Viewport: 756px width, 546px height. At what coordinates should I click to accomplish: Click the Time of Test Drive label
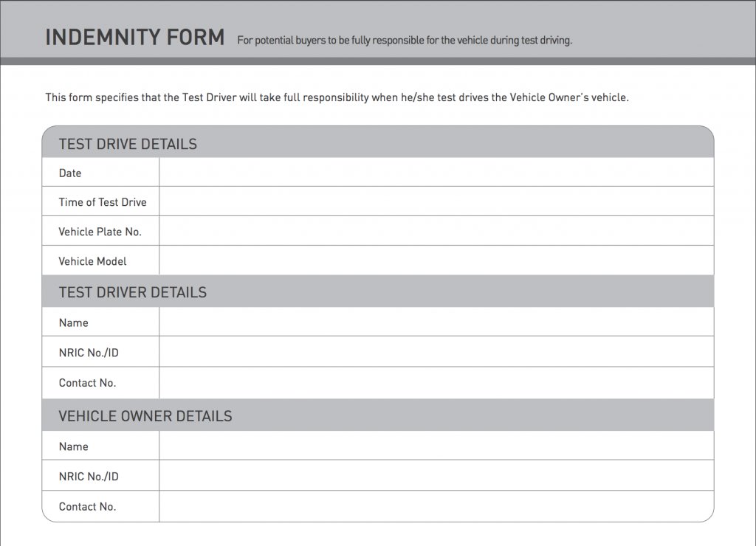pos(103,202)
